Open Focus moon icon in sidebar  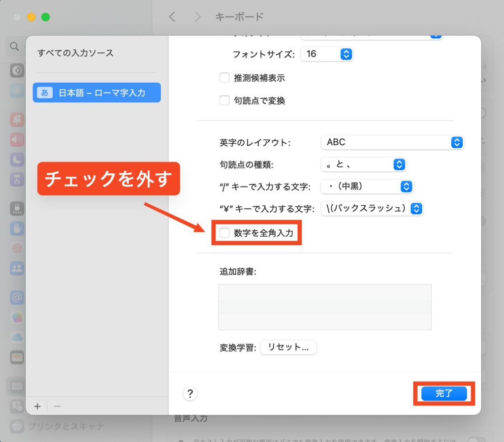click(17, 159)
